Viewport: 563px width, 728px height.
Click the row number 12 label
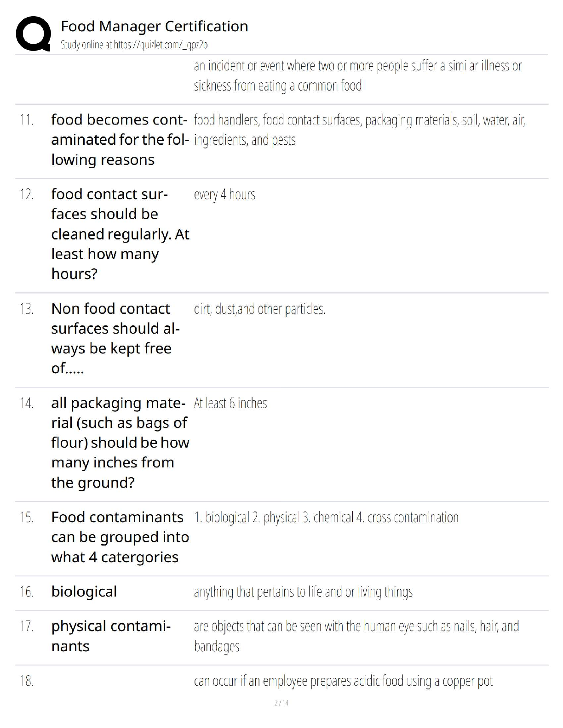click(27, 194)
